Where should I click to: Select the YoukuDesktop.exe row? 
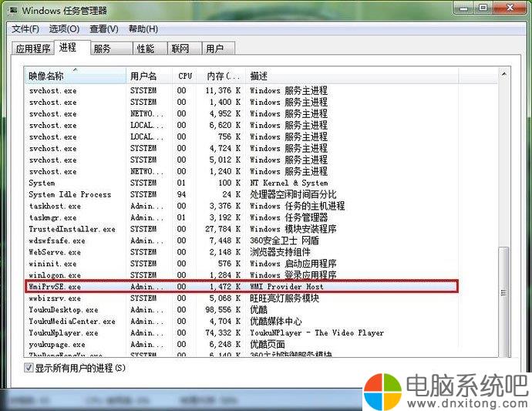tap(241, 310)
